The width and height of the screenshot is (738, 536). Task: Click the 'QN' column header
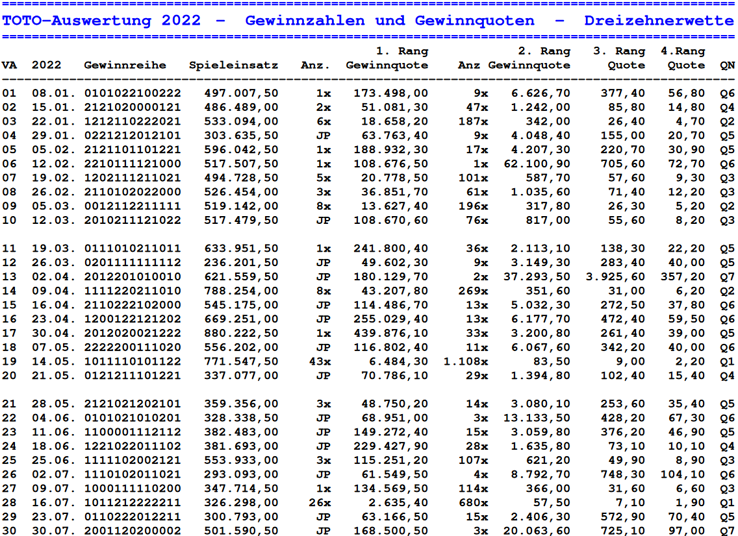point(727,65)
